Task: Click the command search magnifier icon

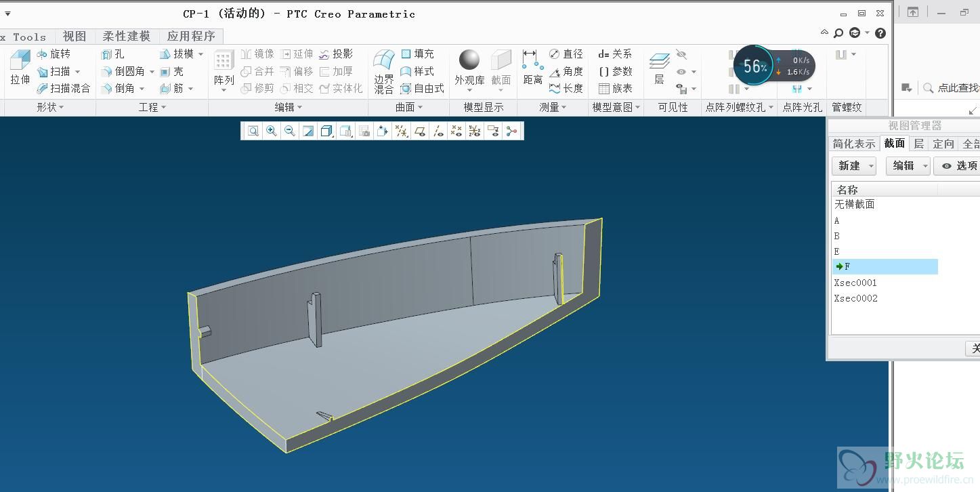Action: (838, 33)
